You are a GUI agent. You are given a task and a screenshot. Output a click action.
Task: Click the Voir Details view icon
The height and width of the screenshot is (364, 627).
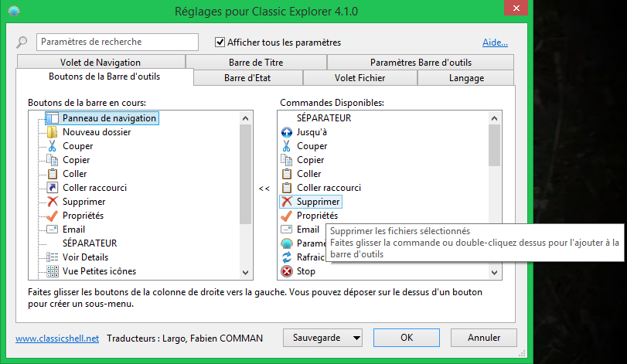click(53, 257)
